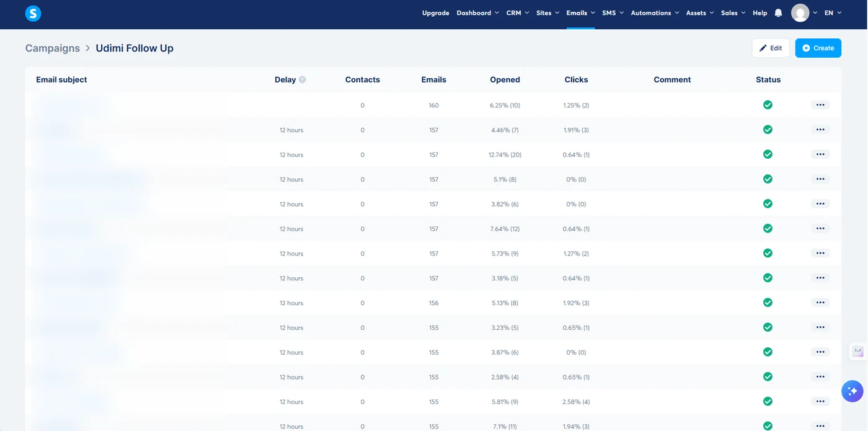Screen dimensions: 868x431
Task: Open the Help menu item
Action: tap(759, 13)
